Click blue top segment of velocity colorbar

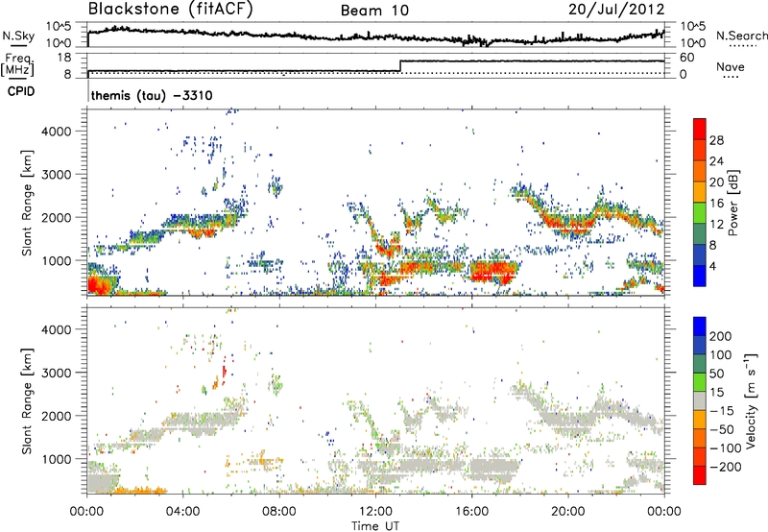[x=700, y=326]
